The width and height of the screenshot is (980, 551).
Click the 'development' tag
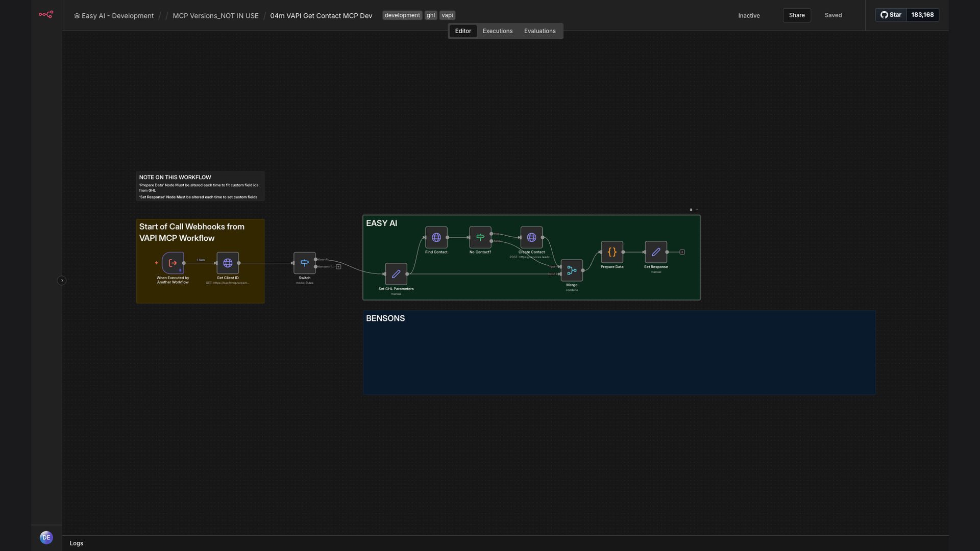coord(402,15)
